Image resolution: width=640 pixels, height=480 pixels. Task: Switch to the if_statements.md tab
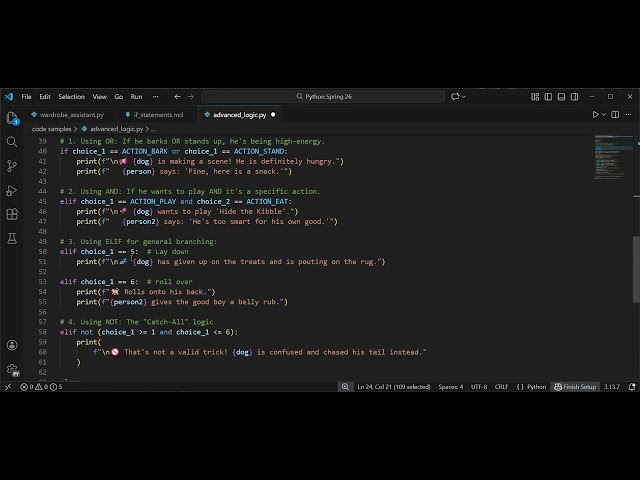[154, 115]
